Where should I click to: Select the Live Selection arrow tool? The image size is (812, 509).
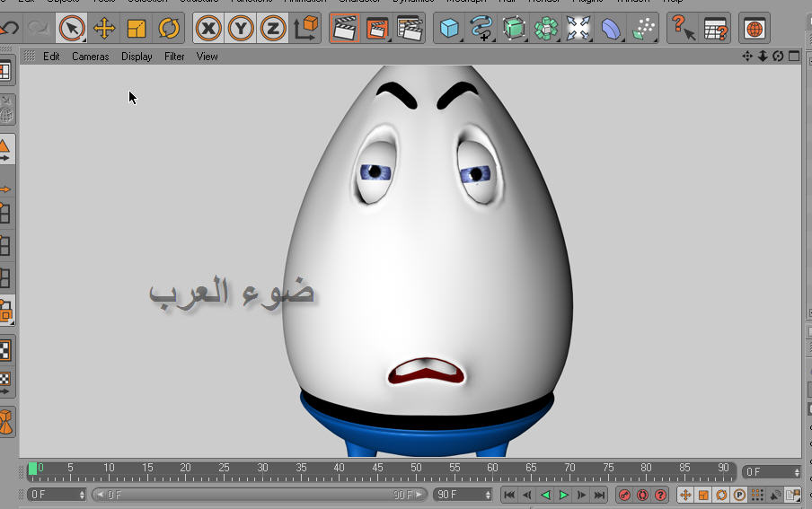[72, 28]
